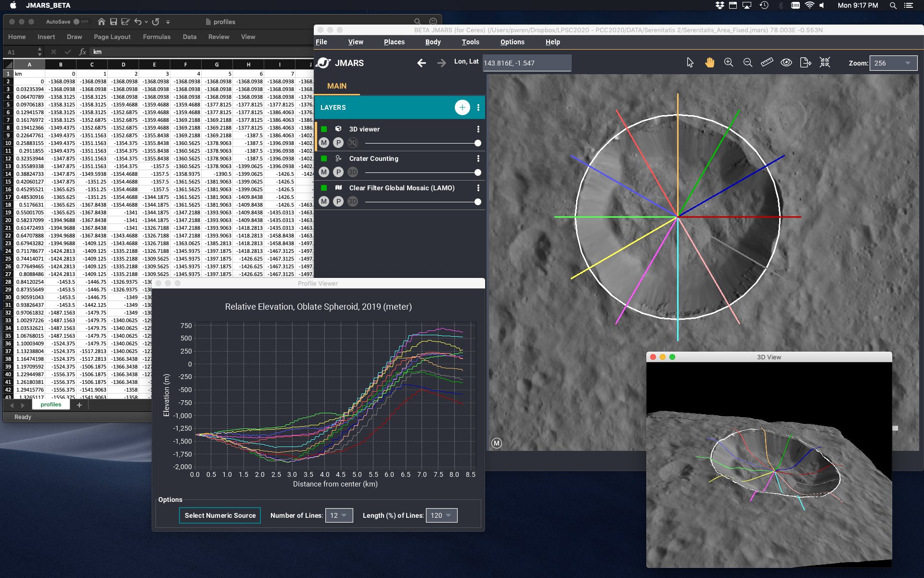Open the Crater Counting layer options menu
This screenshot has height=578, width=924.
[478, 158]
